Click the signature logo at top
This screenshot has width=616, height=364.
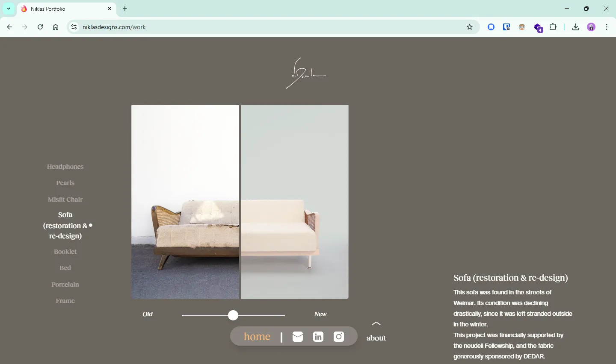tap(305, 73)
